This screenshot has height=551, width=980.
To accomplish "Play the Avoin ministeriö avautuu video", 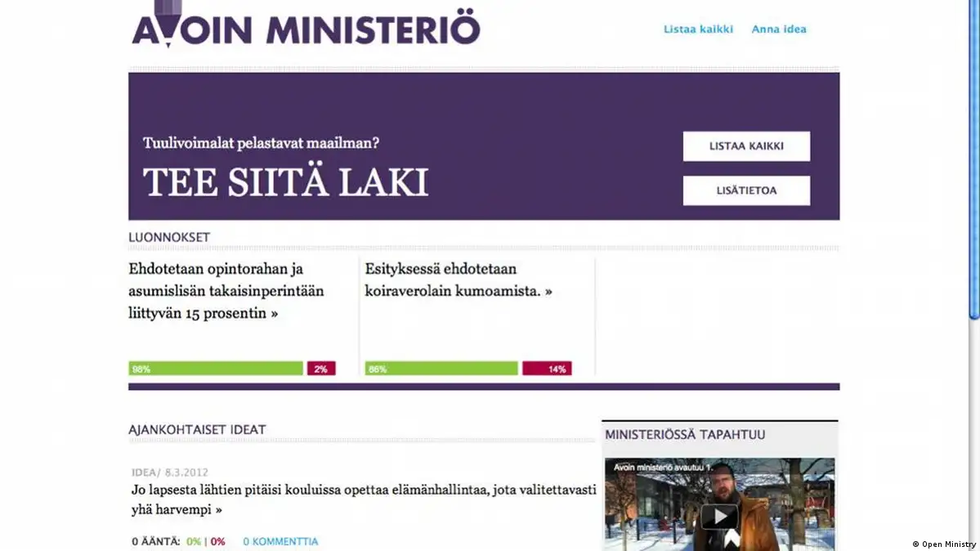I will 719,516.
